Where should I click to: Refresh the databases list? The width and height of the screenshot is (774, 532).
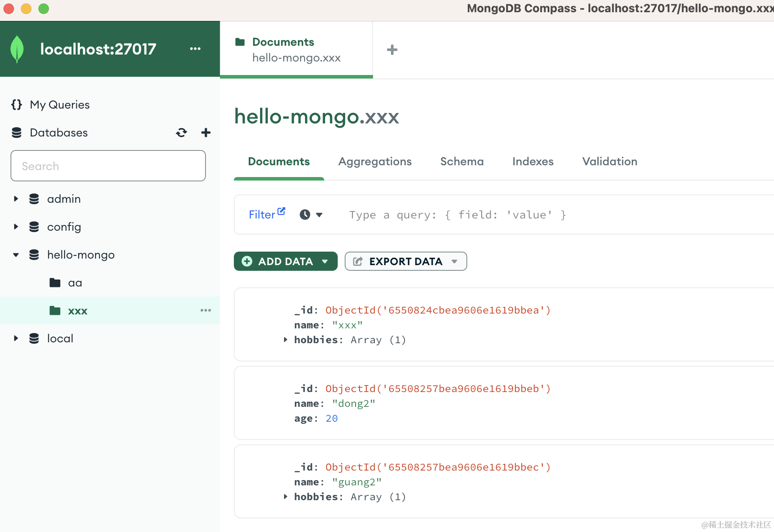click(182, 133)
